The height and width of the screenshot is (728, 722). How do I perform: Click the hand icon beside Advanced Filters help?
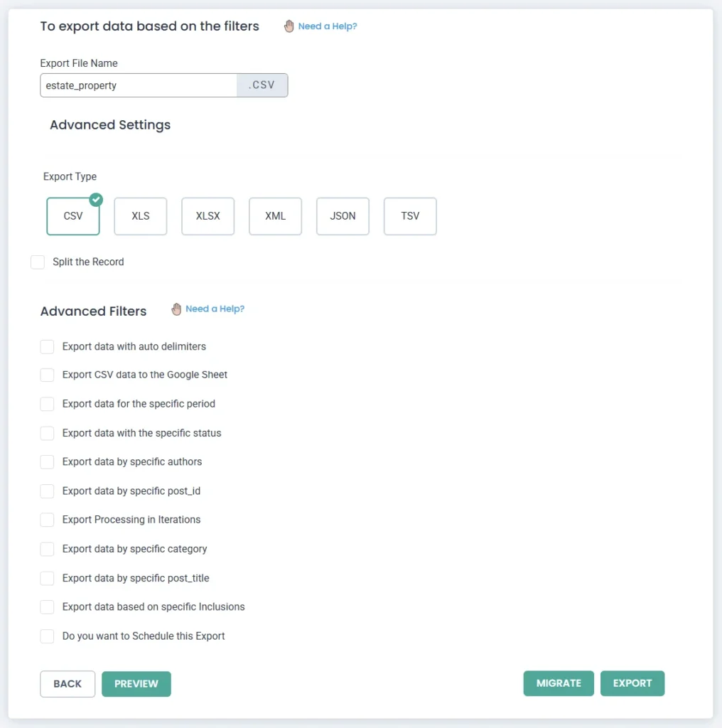(176, 309)
